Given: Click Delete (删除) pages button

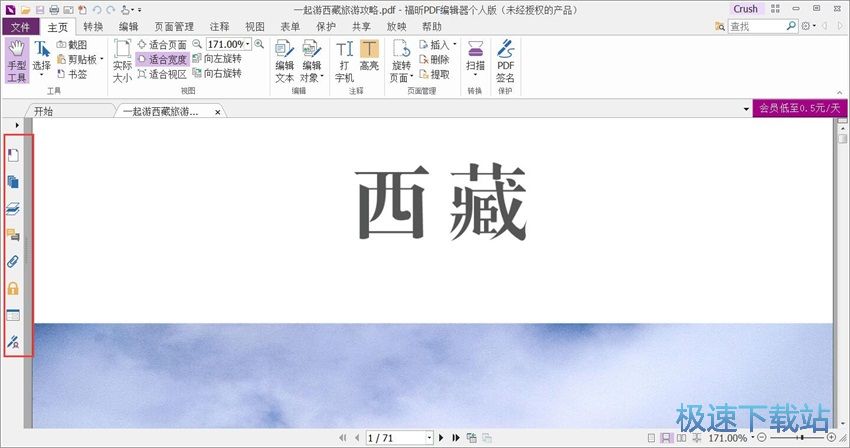Looking at the screenshot, I should pyautogui.click(x=434, y=59).
